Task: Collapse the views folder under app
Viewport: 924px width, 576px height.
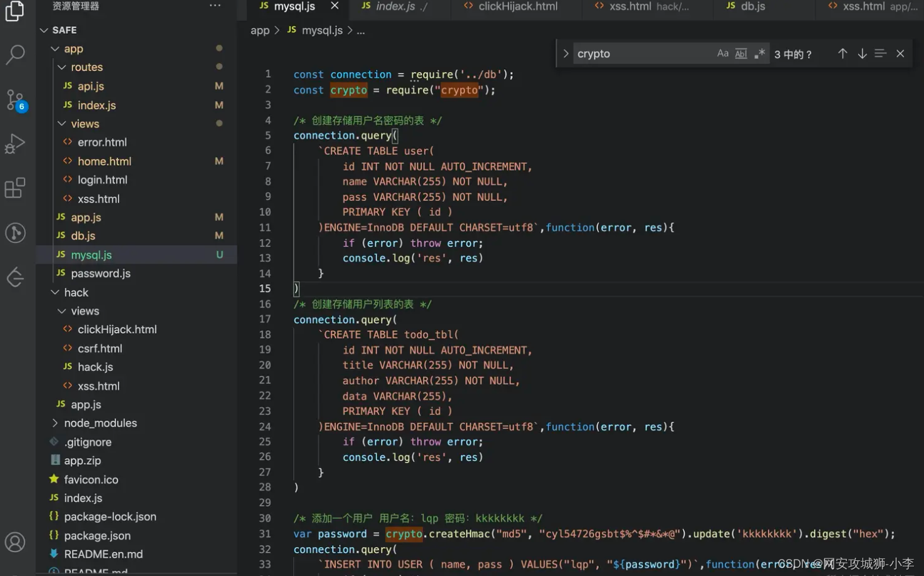Action: (x=62, y=124)
